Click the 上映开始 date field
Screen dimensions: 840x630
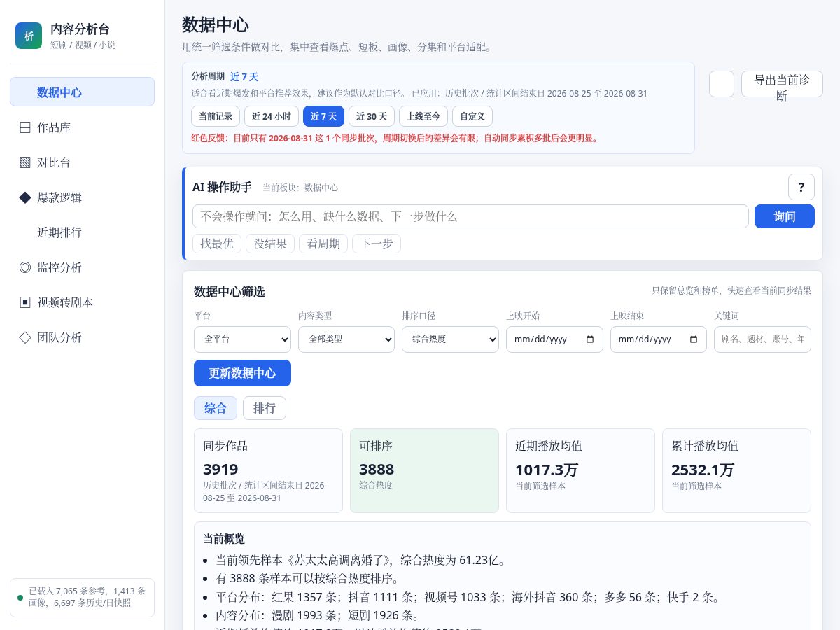coord(554,339)
